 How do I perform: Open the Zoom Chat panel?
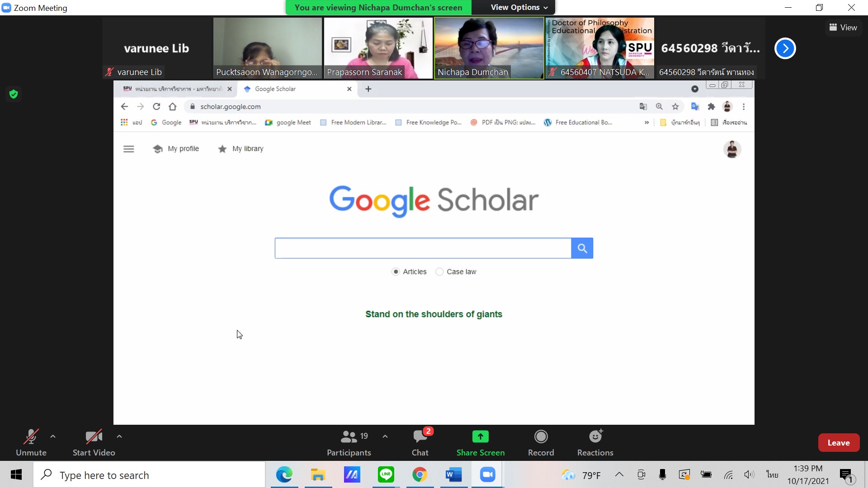(420, 443)
